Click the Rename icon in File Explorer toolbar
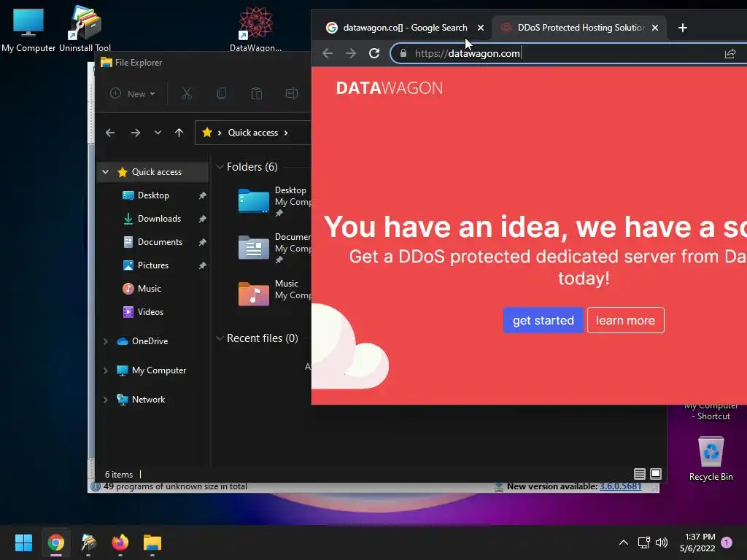 [292, 94]
